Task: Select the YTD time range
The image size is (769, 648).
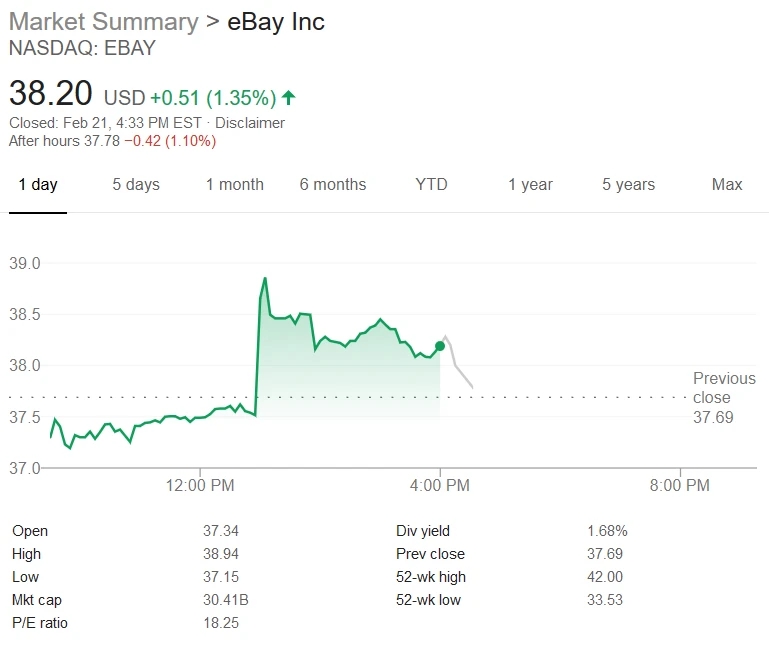Action: (431, 184)
